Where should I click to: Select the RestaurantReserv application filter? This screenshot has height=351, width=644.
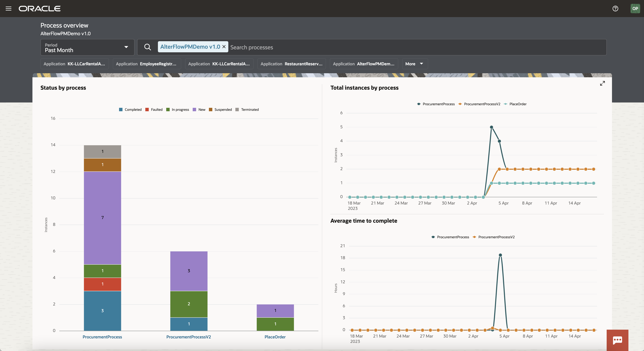(x=291, y=64)
